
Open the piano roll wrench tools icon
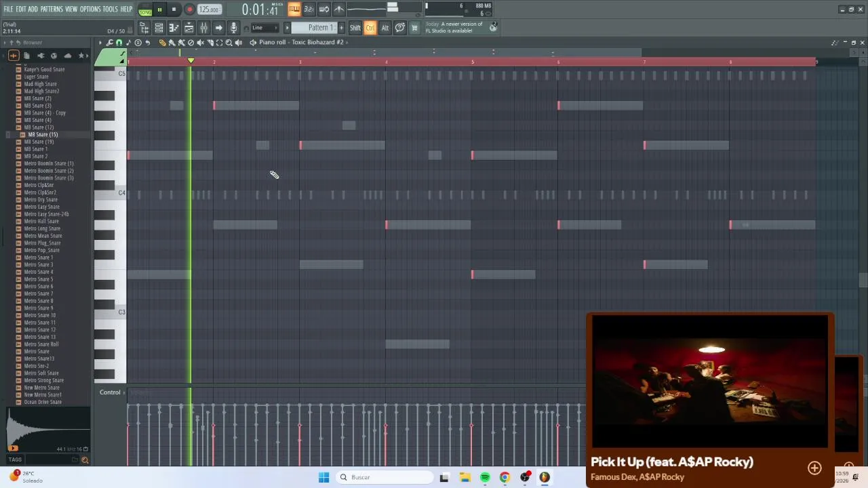(x=110, y=42)
